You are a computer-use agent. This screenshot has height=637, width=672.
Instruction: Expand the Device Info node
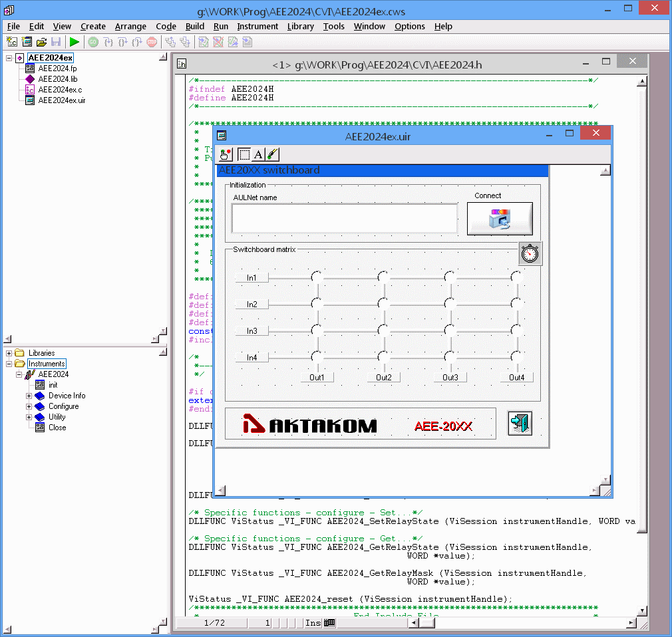[x=29, y=396]
